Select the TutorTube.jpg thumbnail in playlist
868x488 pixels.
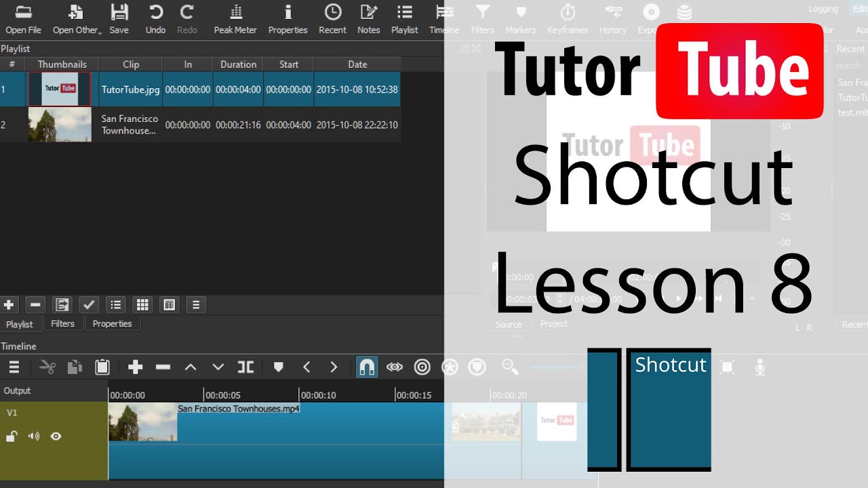(x=59, y=89)
